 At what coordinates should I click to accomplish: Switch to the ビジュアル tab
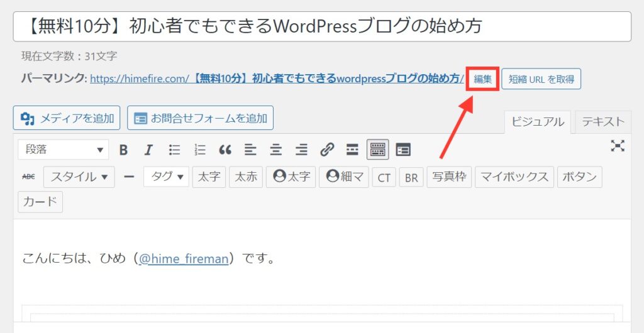pos(538,122)
